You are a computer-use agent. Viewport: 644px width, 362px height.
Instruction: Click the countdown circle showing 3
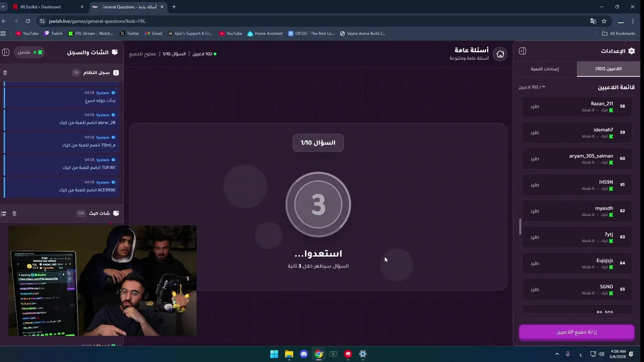(x=318, y=205)
